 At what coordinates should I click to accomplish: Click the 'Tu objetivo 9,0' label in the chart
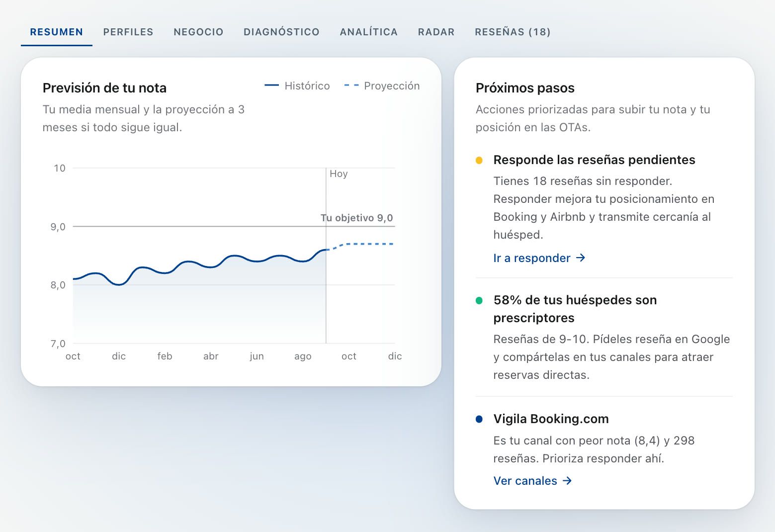click(356, 218)
